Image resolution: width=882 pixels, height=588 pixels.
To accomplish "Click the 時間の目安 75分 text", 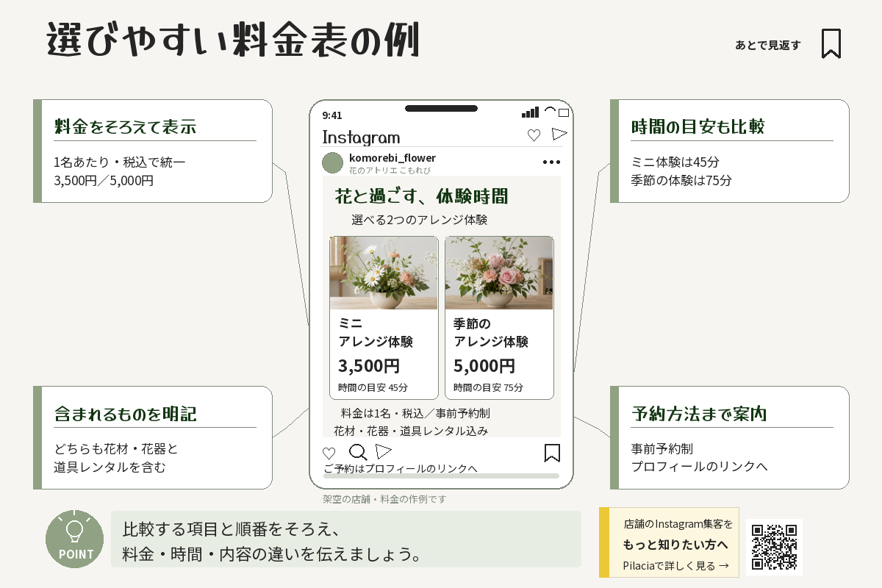I will tap(488, 387).
